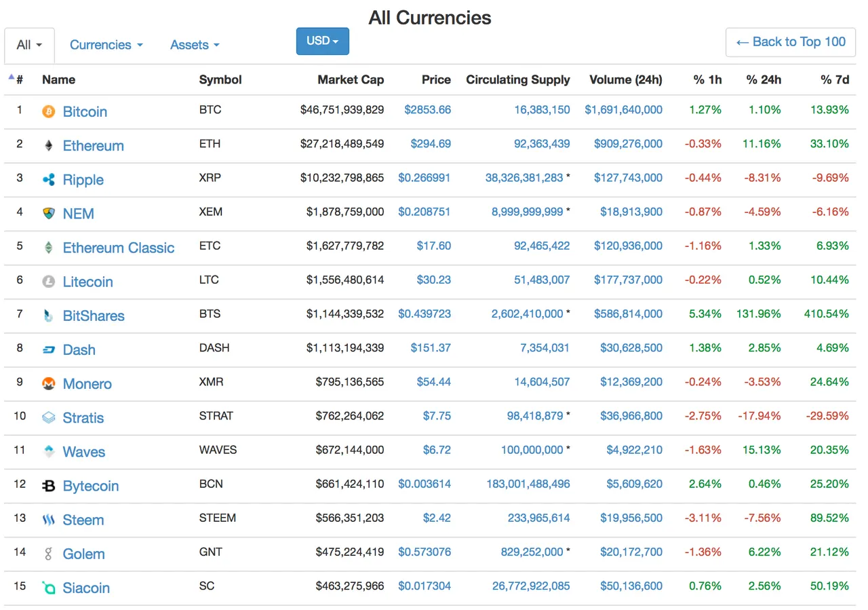Open the Ethereum Classic link
Image resolution: width=868 pixels, height=610 pixels.
tap(119, 248)
